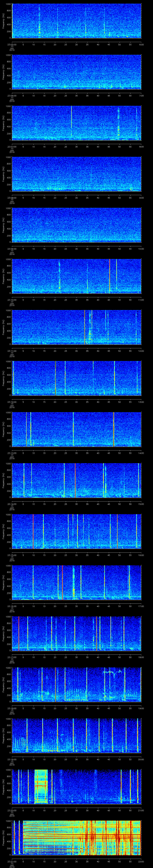
Task: Click the "18:00" end time label
Action: [x=141, y=657]
